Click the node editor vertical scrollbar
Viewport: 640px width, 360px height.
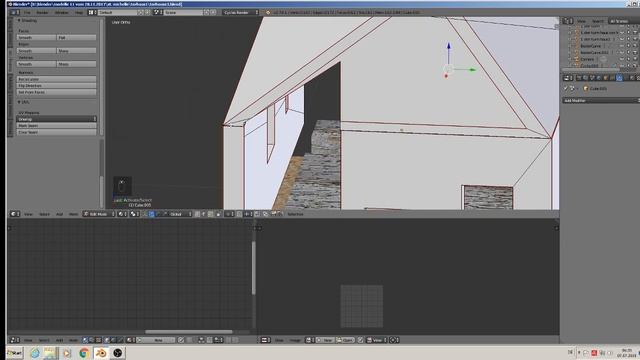[253, 267]
